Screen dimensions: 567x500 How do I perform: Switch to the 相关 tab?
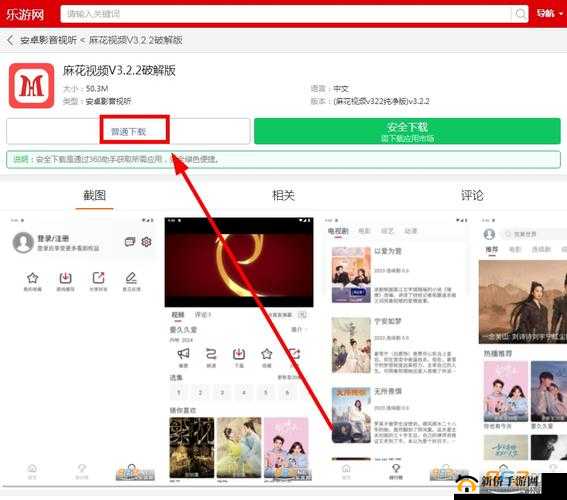(283, 196)
